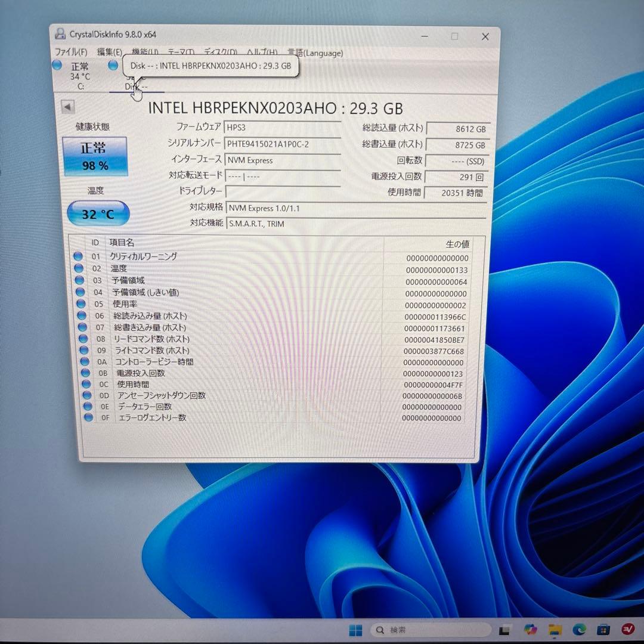
Task: Open the Windows Start menu
Action: 355,630
